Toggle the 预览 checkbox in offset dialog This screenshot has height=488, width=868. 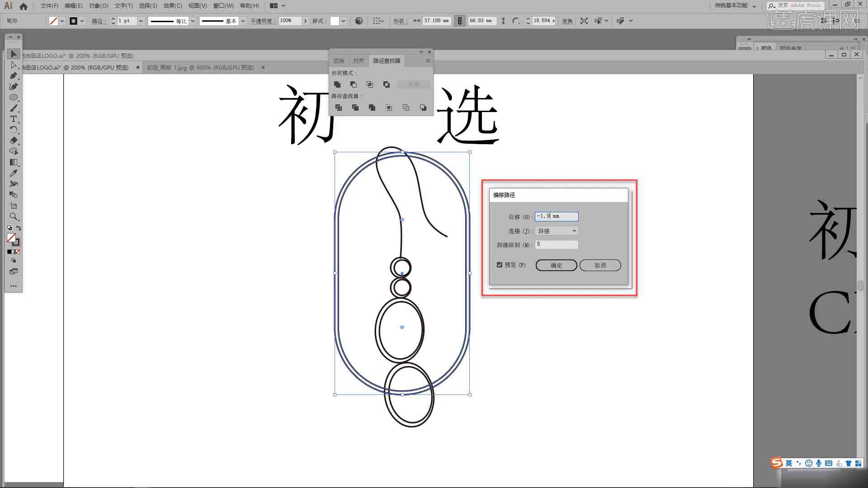click(500, 264)
